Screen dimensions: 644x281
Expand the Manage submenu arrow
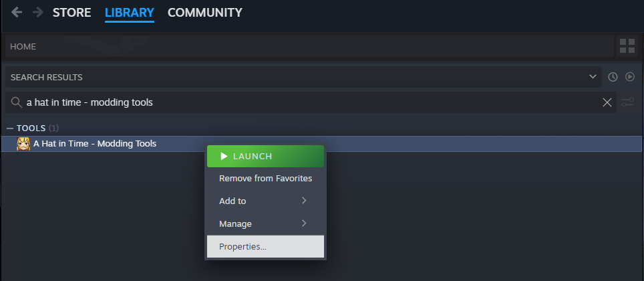click(x=304, y=223)
